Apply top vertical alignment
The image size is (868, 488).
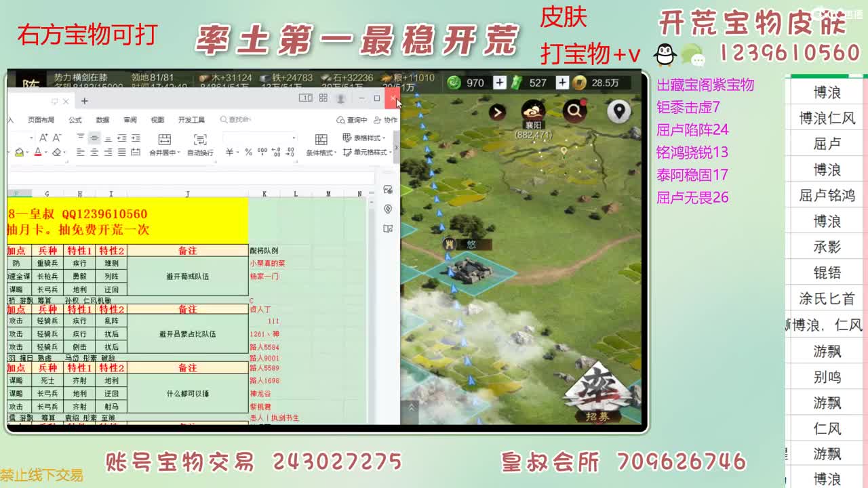(80, 136)
